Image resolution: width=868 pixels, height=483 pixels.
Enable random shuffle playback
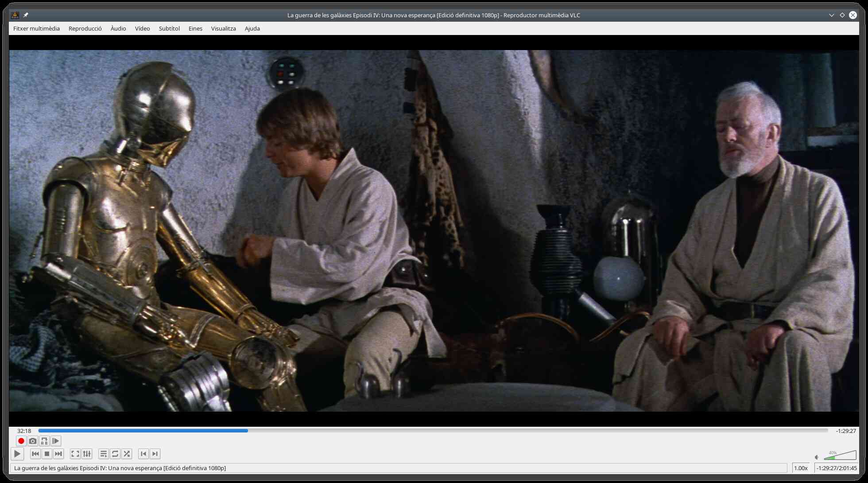pyautogui.click(x=127, y=454)
